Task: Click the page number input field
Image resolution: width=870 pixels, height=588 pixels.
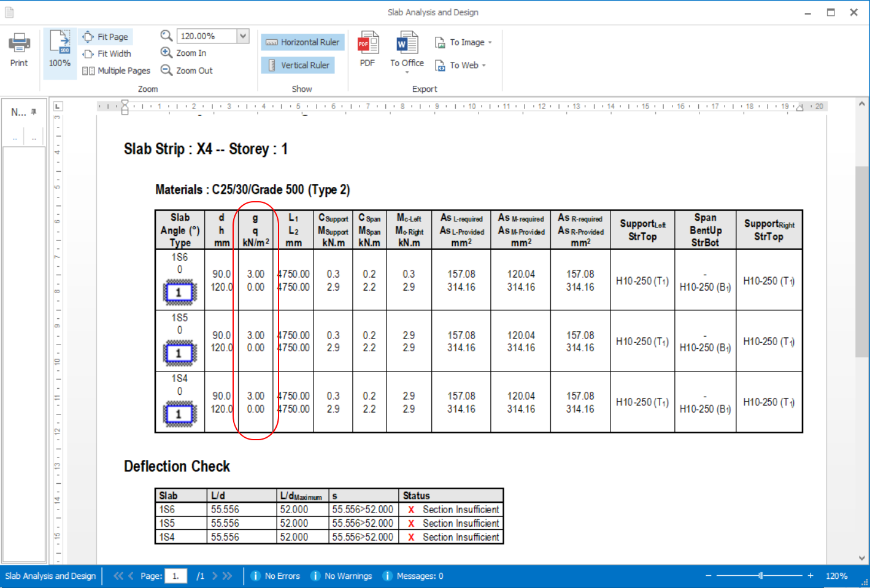Action: click(175, 576)
